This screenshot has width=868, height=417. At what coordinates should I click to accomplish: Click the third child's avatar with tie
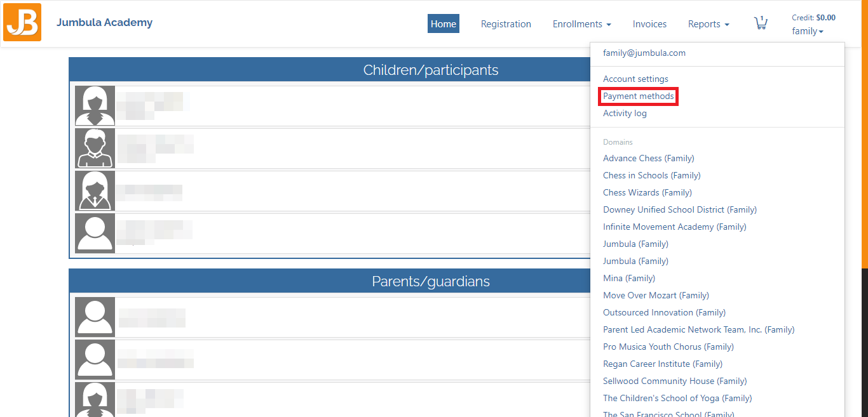pos(95,190)
